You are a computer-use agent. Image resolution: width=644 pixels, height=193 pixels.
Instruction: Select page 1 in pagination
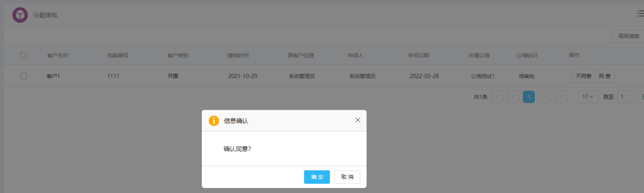pos(529,97)
